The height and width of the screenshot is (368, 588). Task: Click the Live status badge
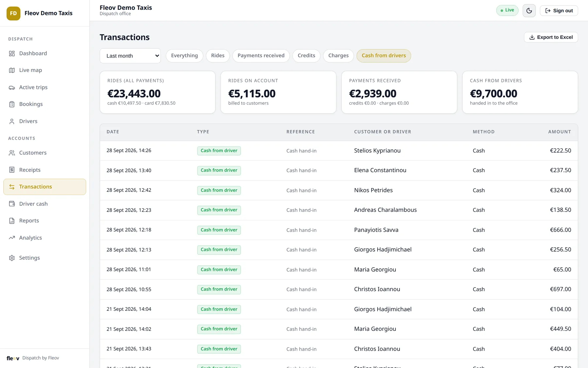click(x=507, y=10)
